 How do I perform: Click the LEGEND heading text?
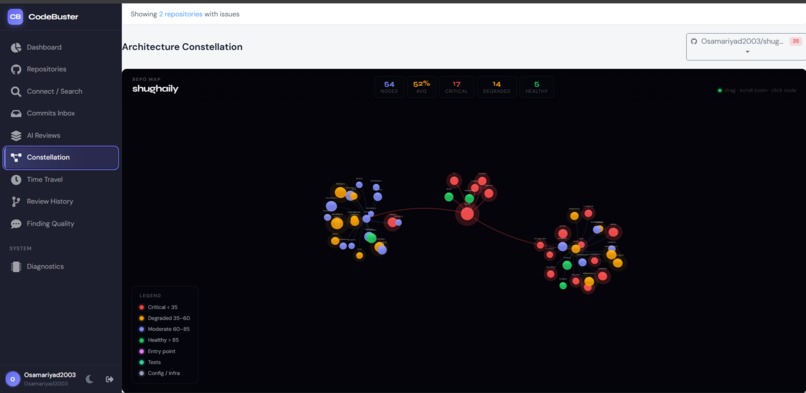point(150,296)
